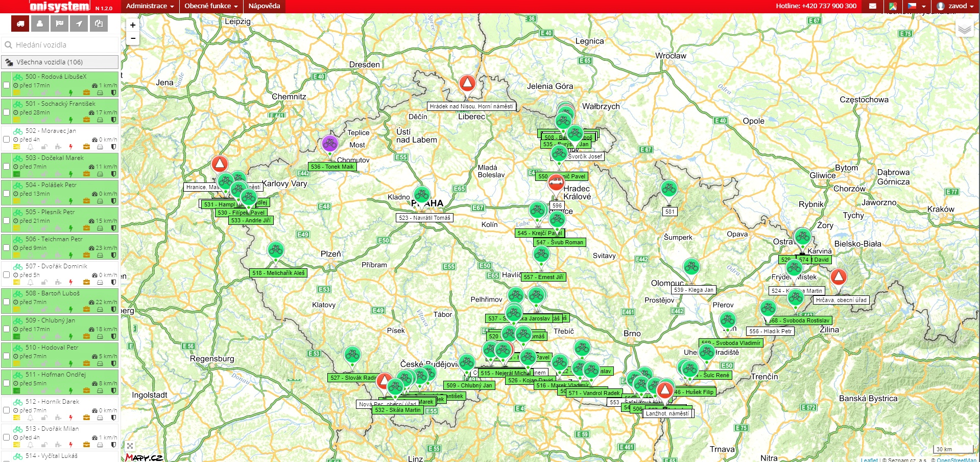Screen dimensions: 980x462
Task: Check the box for 505 - Plesník Petr
Action: pyautogui.click(x=7, y=221)
